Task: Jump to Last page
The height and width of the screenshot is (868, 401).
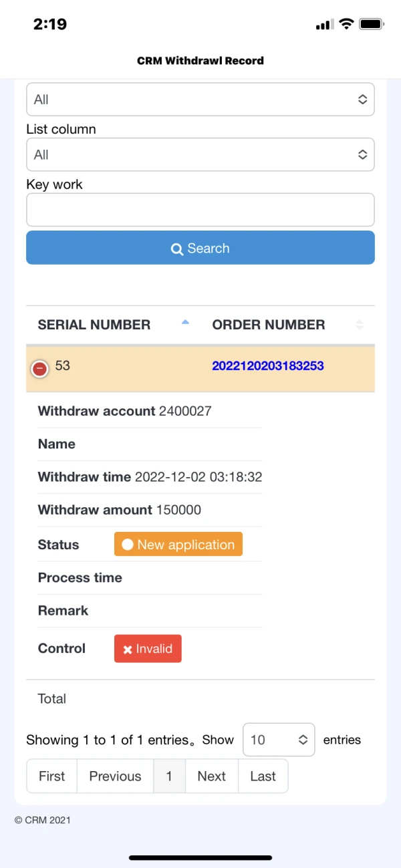Action: [x=263, y=776]
